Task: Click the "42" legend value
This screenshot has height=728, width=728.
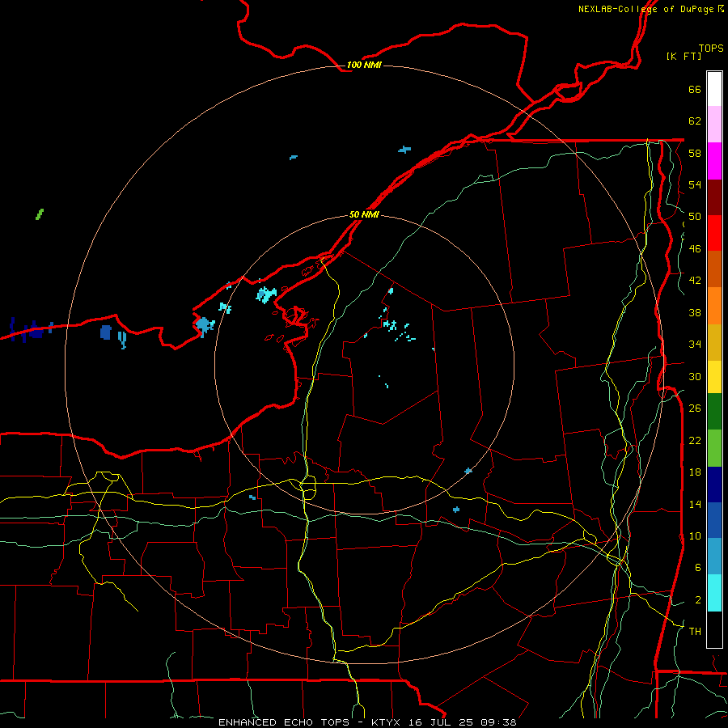Action: tap(695, 281)
